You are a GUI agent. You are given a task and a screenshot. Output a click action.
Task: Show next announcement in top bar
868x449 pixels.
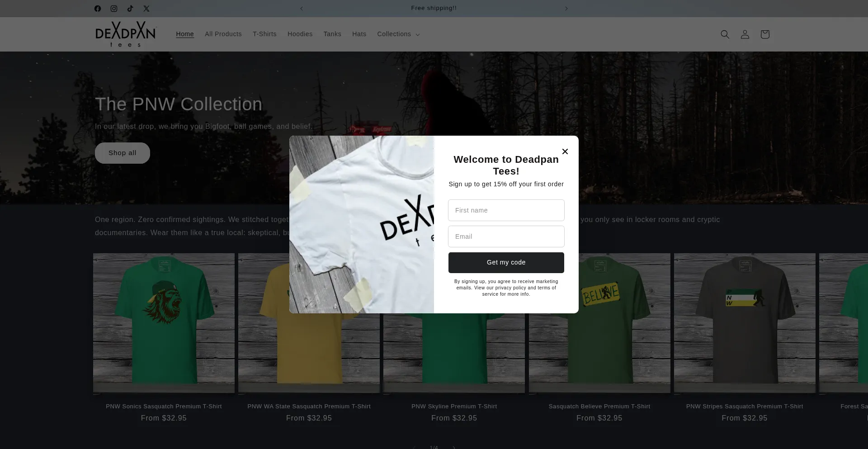pyautogui.click(x=566, y=9)
